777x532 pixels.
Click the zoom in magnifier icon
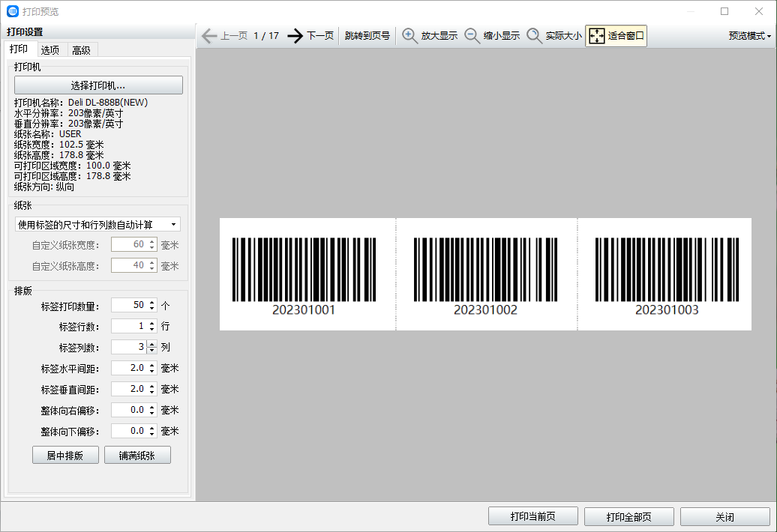(x=409, y=36)
